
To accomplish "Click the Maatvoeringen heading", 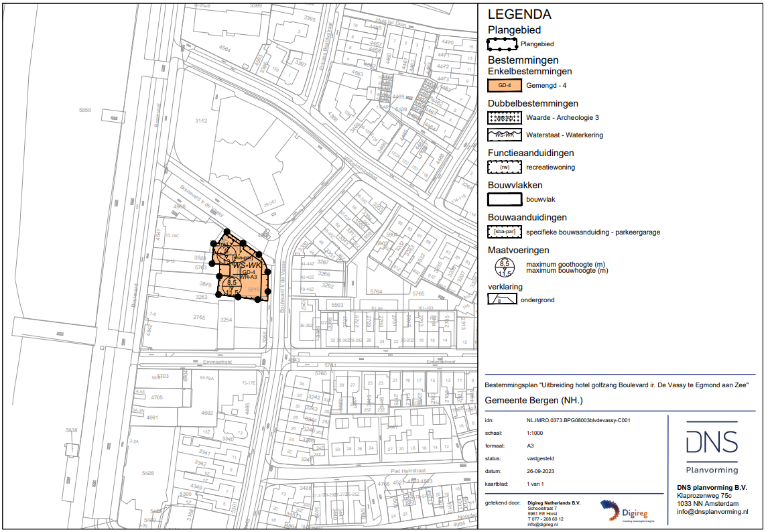I will click(518, 251).
